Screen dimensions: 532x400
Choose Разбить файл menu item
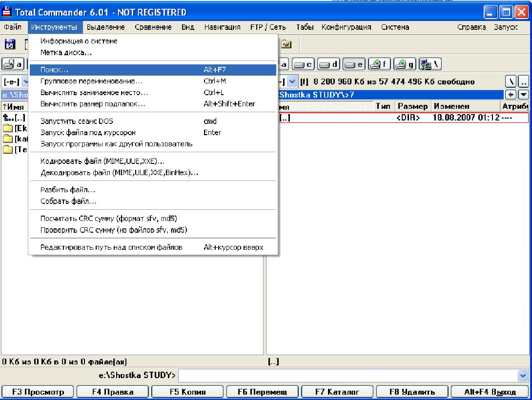[x=153, y=190]
